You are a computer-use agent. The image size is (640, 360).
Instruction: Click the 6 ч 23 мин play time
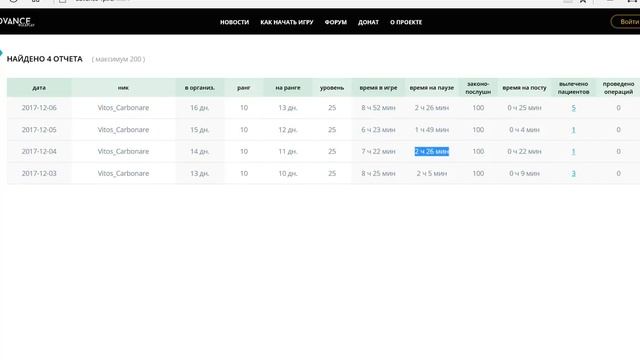pos(378,130)
